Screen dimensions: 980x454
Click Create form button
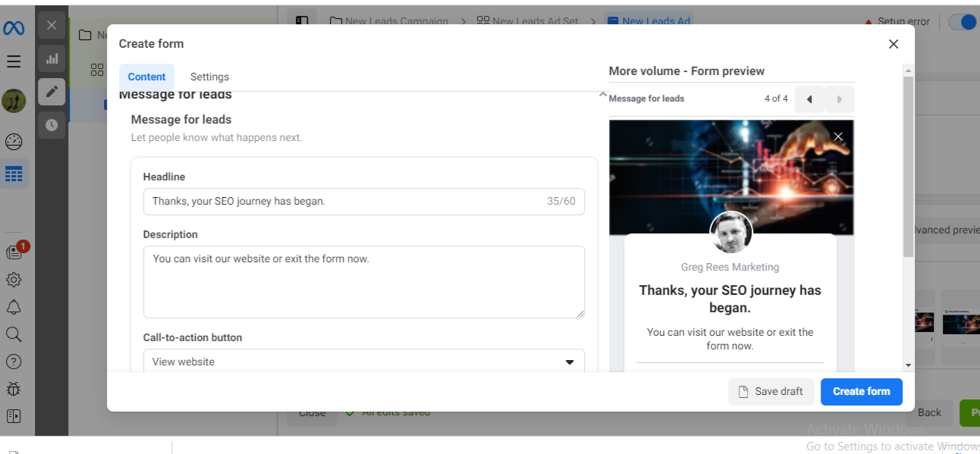(862, 391)
